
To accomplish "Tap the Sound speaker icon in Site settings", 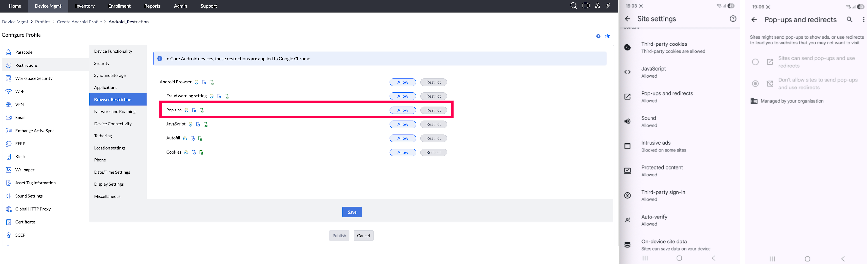I will (x=627, y=122).
